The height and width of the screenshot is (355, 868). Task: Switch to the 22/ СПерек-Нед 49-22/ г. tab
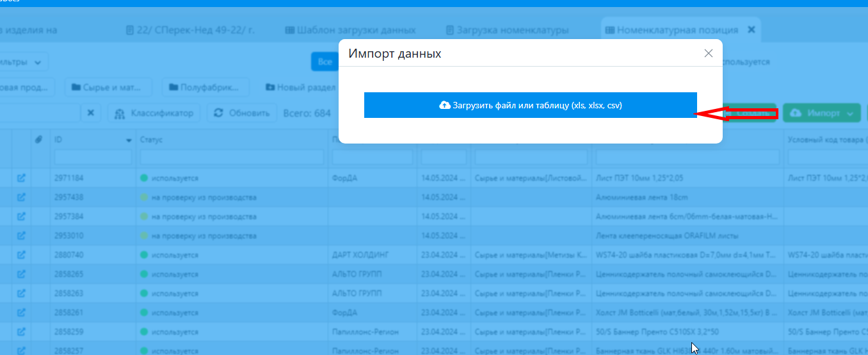[191, 30]
